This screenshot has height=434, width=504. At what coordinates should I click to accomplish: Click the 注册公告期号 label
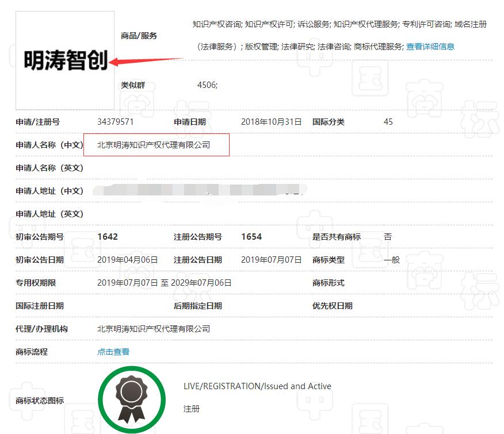tap(198, 237)
